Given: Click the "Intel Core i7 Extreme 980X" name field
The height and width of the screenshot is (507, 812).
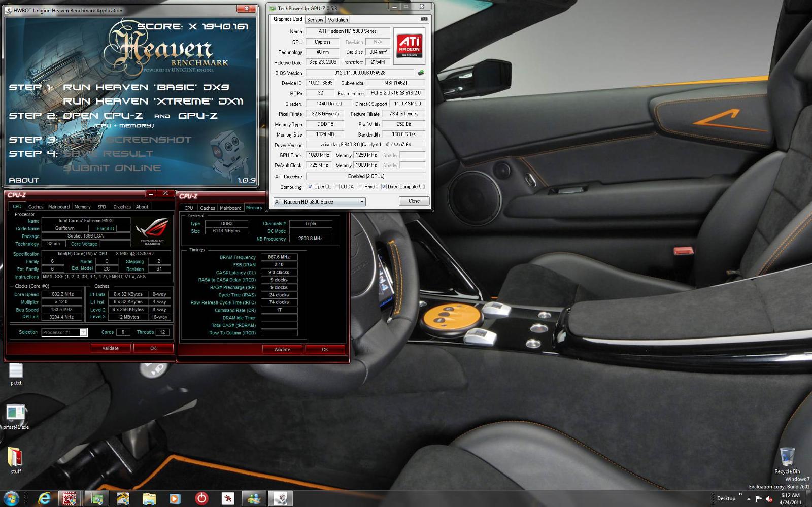Looking at the screenshot, I should tap(86, 221).
